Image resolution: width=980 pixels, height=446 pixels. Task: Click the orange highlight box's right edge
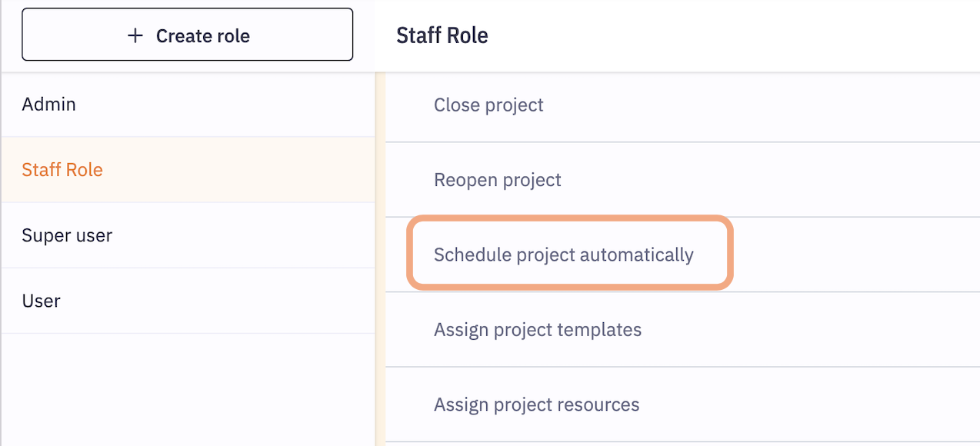click(729, 254)
